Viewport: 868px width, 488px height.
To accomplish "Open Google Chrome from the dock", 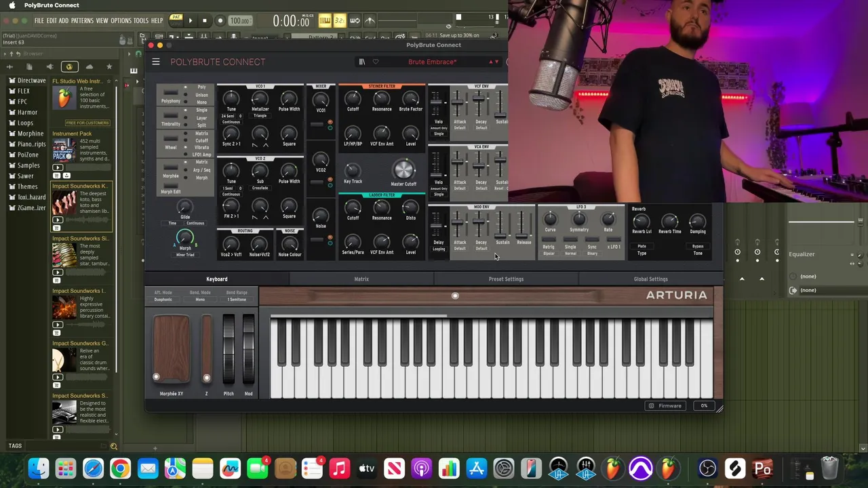I will pos(120,468).
